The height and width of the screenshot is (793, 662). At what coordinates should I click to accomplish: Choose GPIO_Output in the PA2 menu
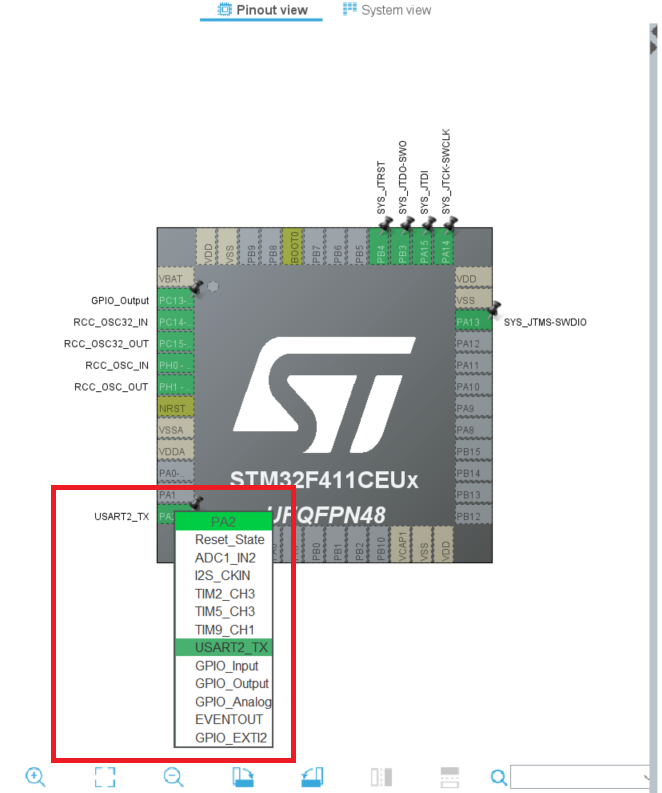point(231,684)
